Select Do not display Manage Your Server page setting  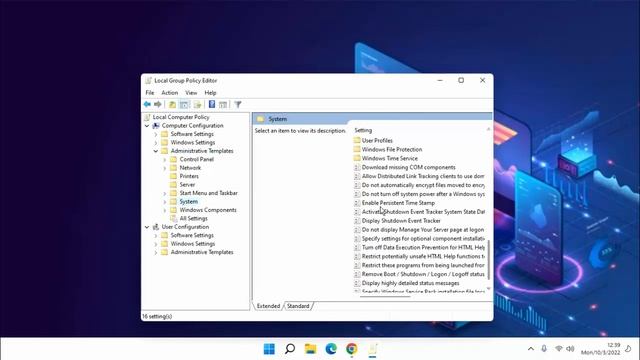coord(423,230)
